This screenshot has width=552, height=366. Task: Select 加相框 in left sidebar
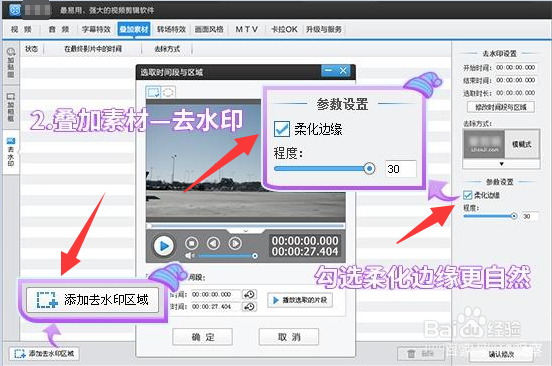11,107
